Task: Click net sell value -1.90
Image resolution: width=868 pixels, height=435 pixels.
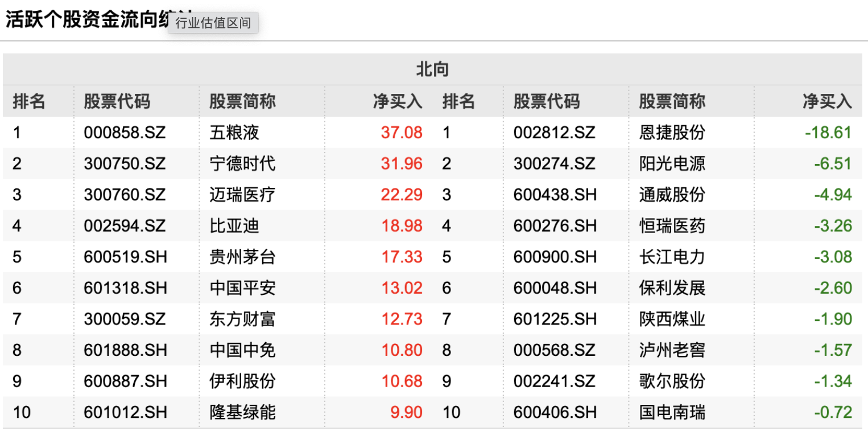Action: point(833,319)
